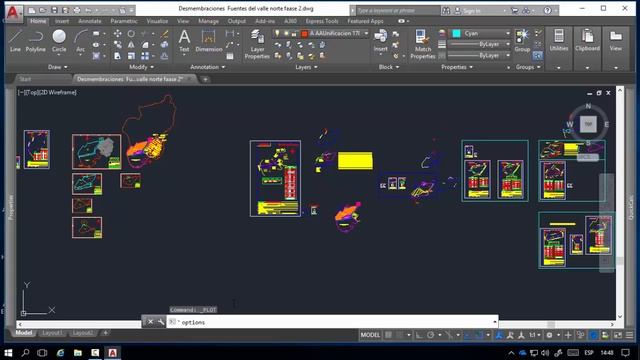Image resolution: width=640 pixels, height=360 pixels.
Task: Click the search keyword or phrase field
Action: point(398,11)
